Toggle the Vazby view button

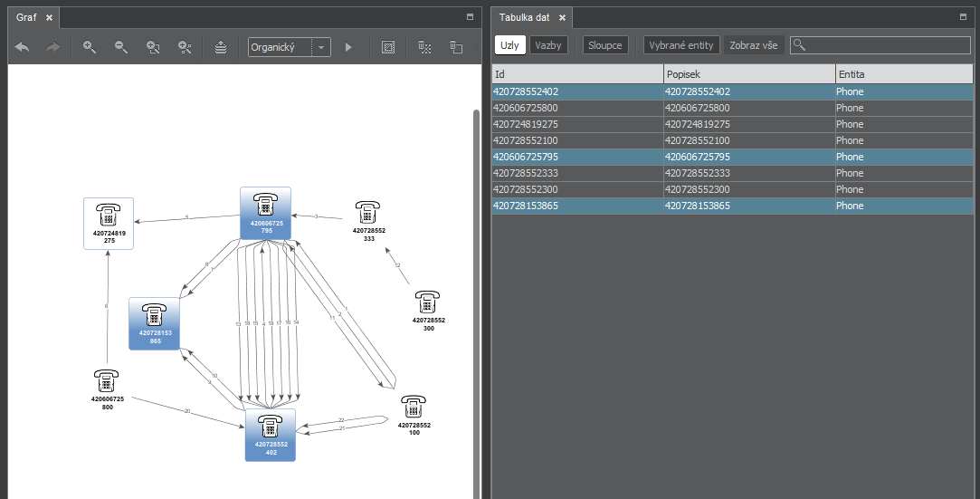pyautogui.click(x=548, y=45)
